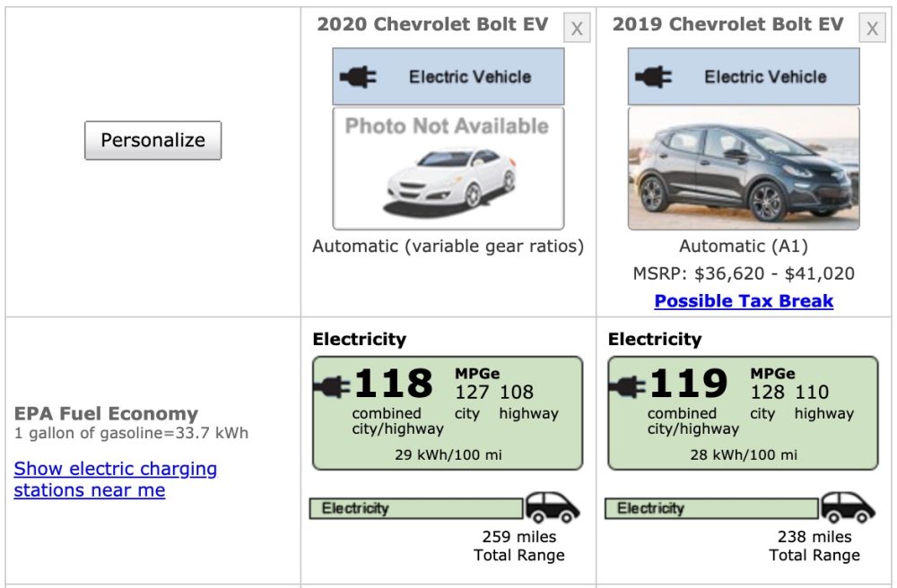Viewport: 897px width, 588px height.
Task: Click the Personalize button
Action: tap(152, 140)
